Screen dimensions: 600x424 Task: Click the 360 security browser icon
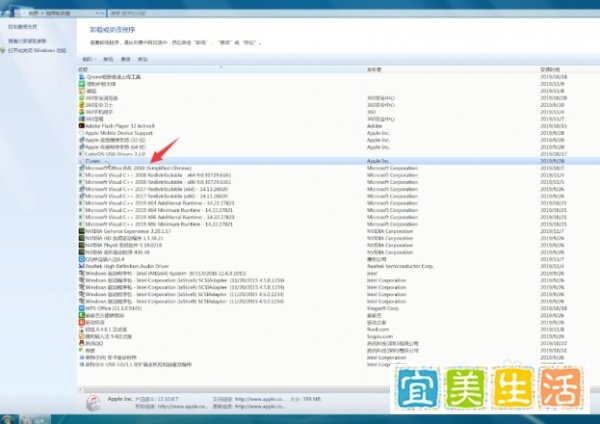pos(82,98)
